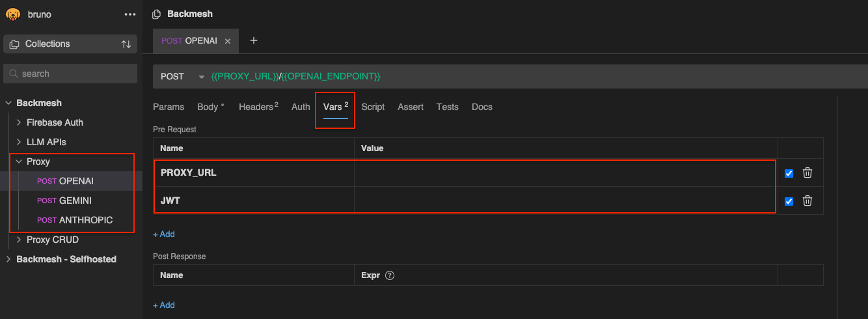Screen dimensions: 868x319
Task: Collapse the Proxy folder
Action: [x=20, y=161]
